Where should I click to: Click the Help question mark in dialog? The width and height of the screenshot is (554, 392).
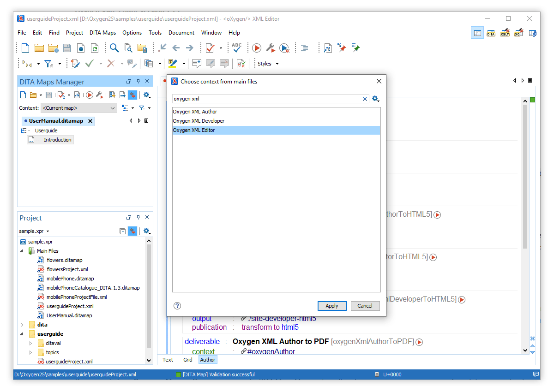pos(177,306)
